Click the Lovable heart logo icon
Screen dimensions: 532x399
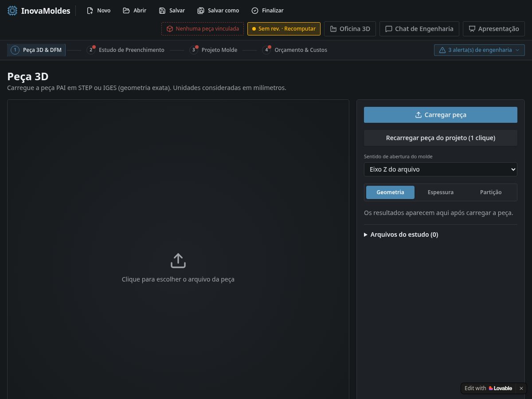pyautogui.click(x=491, y=388)
